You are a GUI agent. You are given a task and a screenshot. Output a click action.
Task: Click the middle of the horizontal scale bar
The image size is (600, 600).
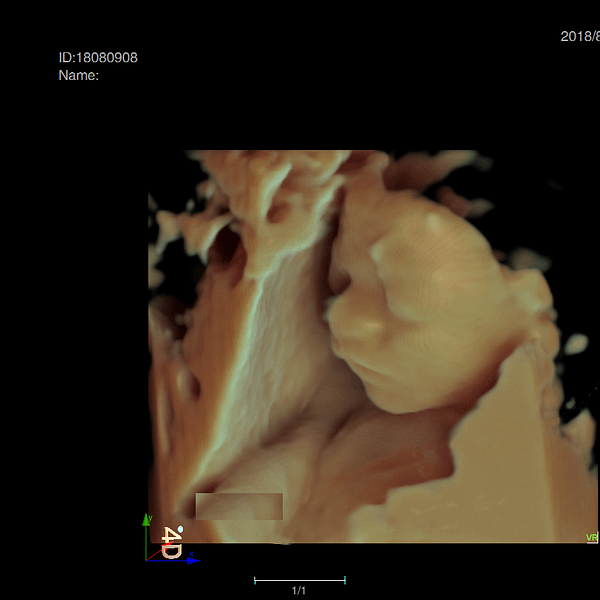click(300, 579)
